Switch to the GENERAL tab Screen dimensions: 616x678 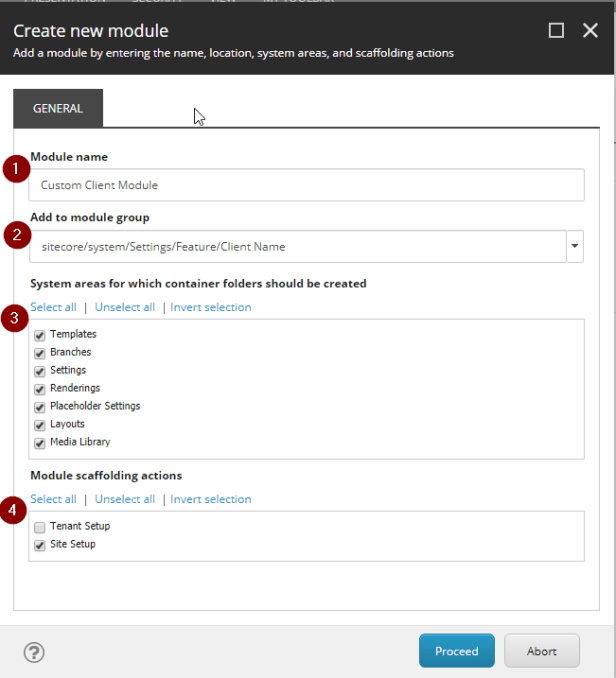tap(58, 108)
